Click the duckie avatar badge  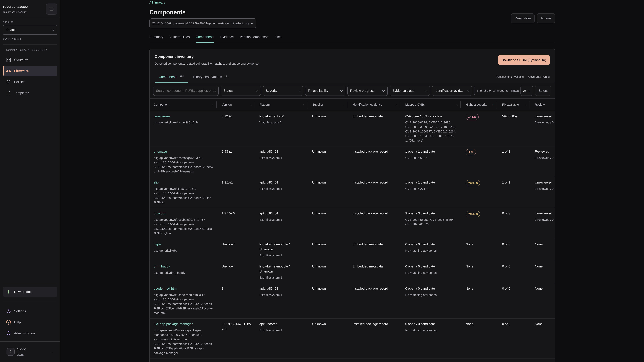[10, 352]
